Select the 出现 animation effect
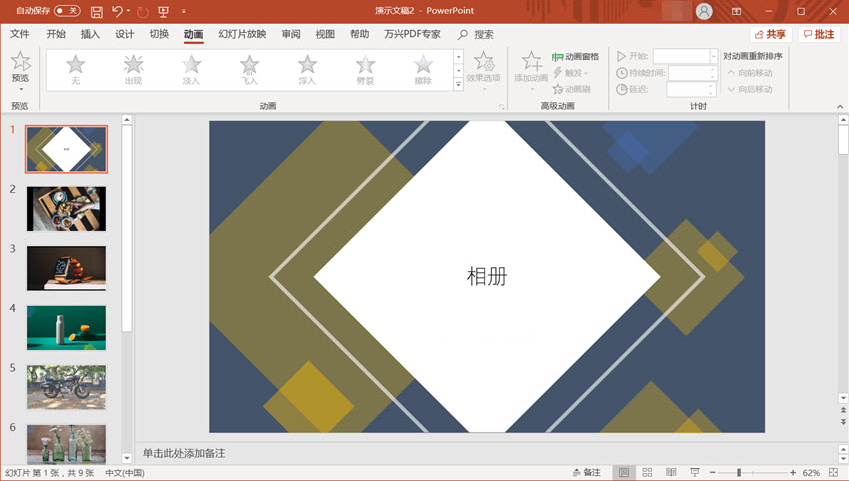Screen dimensions: 849x481 tap(133, 69)
